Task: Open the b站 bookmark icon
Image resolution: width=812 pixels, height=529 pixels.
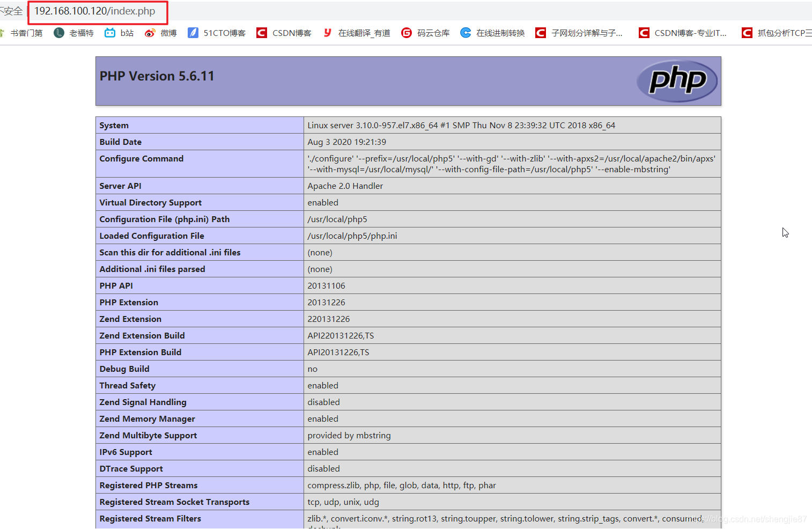Action: (x=110, y=33)
